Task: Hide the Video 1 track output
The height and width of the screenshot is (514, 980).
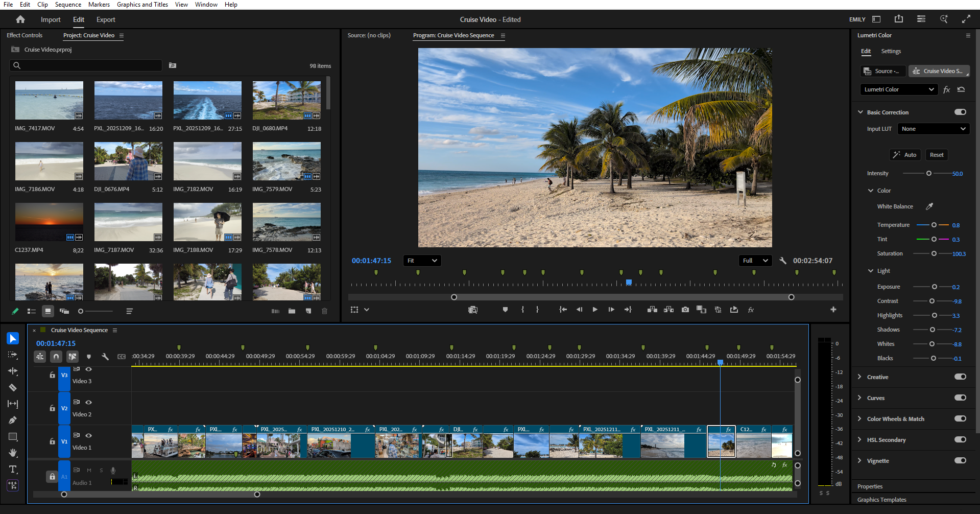Action: (x=88, y=435)
